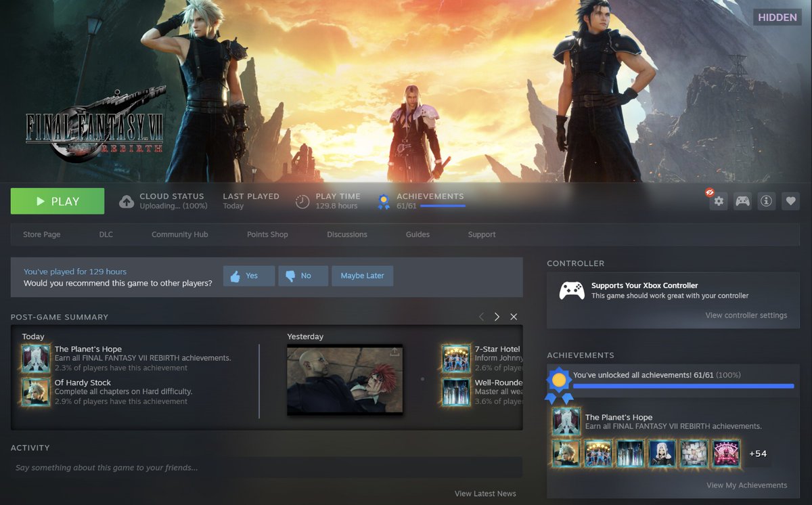Open the Community Hub tab
This screenshot has height=505, width=812.
180,234
